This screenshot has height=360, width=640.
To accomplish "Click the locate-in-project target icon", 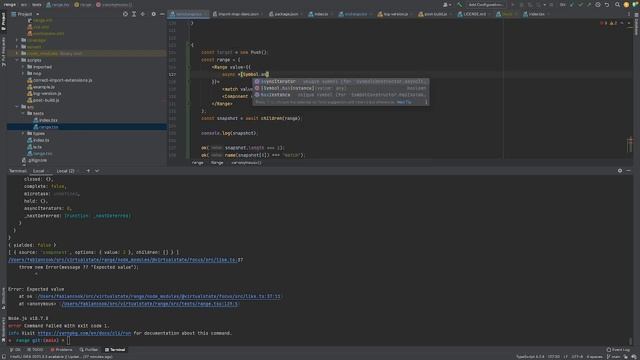I will [125, 14].
